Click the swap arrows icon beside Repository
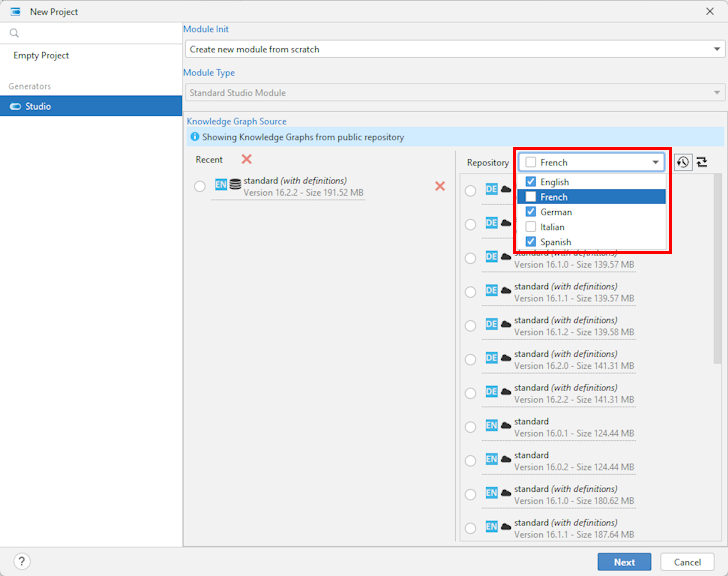The width and height of the screenshot is (728, 576). pos(702,162)
